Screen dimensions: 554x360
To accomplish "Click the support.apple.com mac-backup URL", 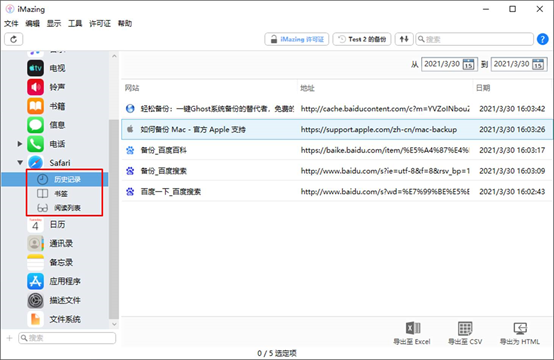I will [x=379, y=130].
